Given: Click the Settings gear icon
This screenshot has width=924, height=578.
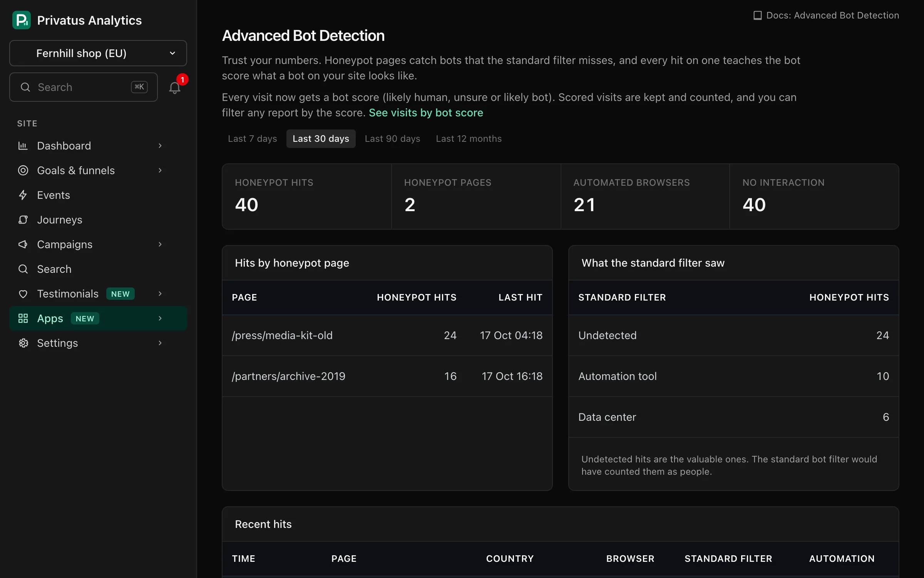Looking at the screenshot, I should pos(23,343).
